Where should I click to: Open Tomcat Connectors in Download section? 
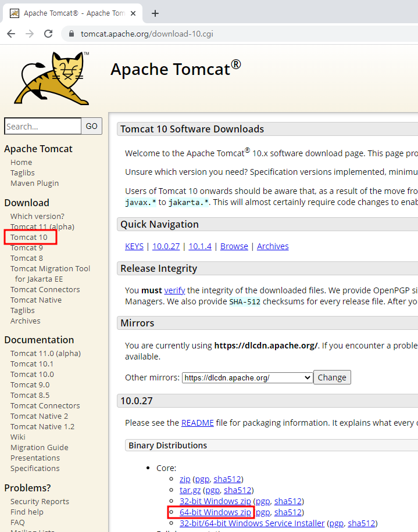(x=45, y=289)
